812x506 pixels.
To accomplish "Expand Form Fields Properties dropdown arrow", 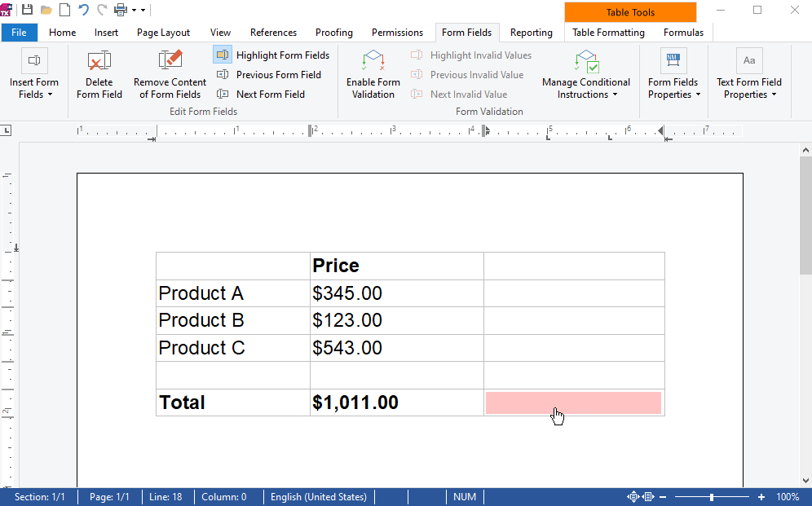I will click(698, 95).
